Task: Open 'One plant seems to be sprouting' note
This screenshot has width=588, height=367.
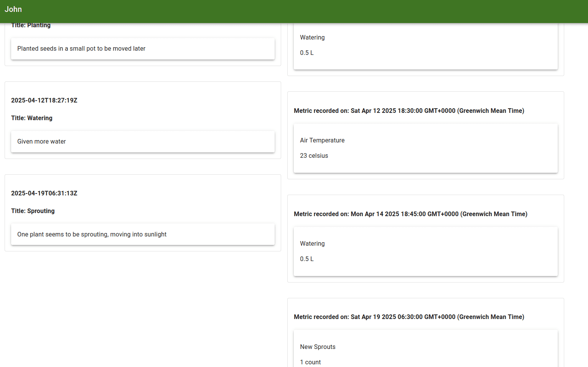Action: click(143, 235)
